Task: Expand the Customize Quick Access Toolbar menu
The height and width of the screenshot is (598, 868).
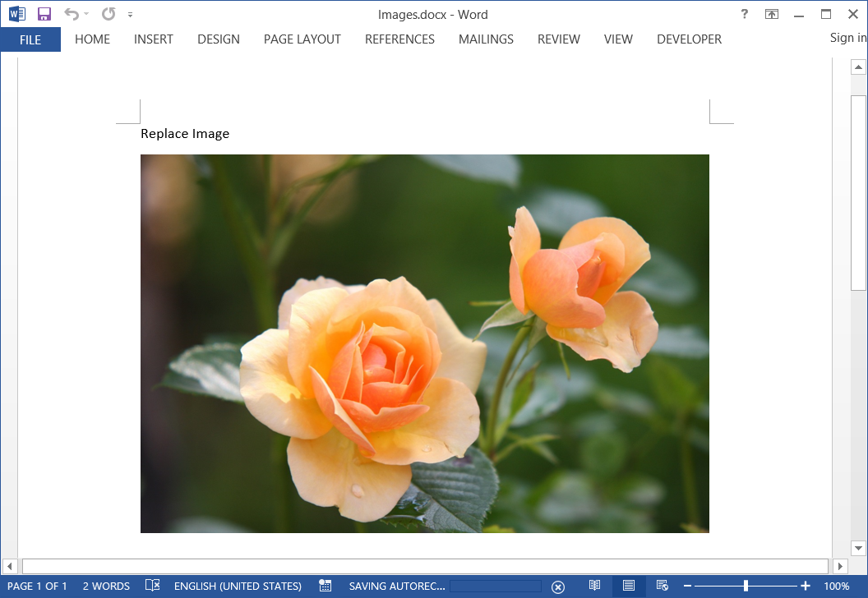Action: click(129, 14)
